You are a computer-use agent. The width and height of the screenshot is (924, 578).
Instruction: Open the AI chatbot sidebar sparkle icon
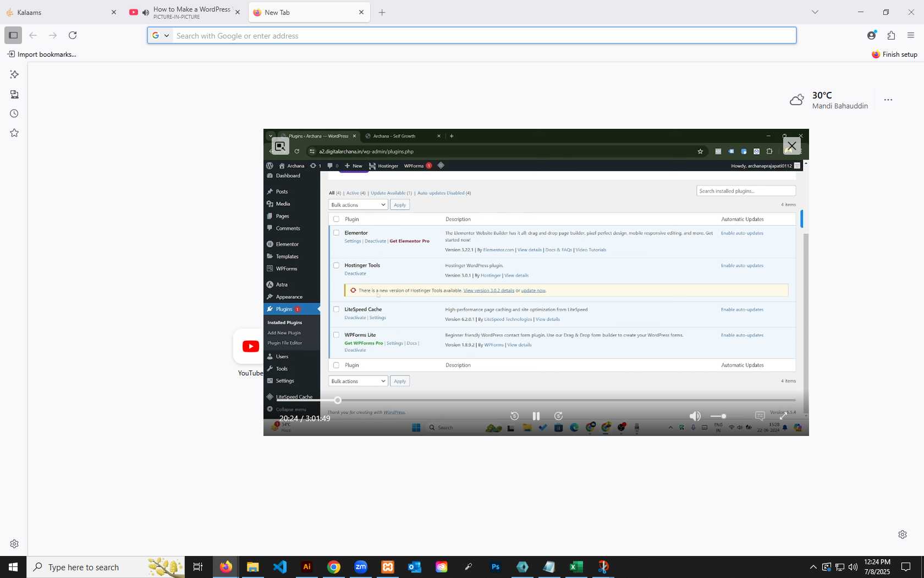click(x=14, y=74)
